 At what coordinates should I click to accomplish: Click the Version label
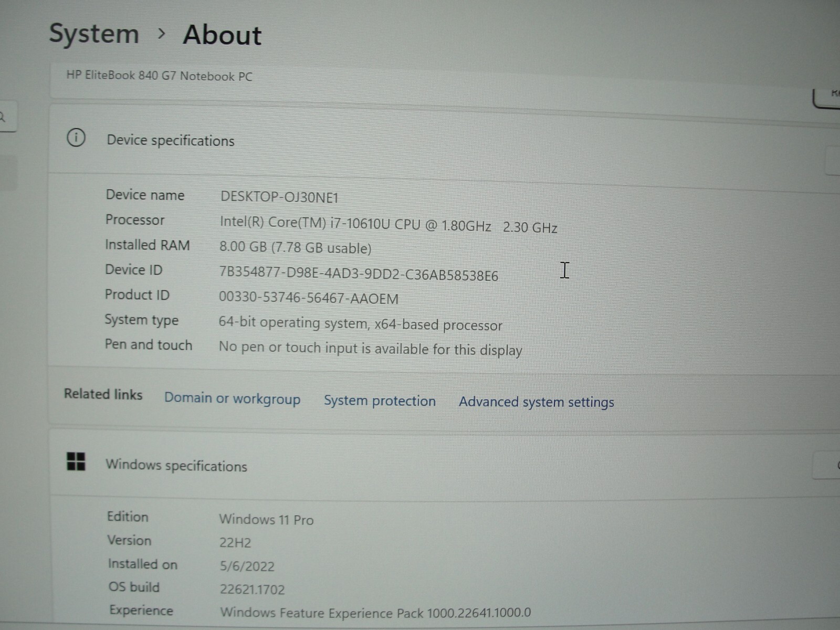coord(129,540)
